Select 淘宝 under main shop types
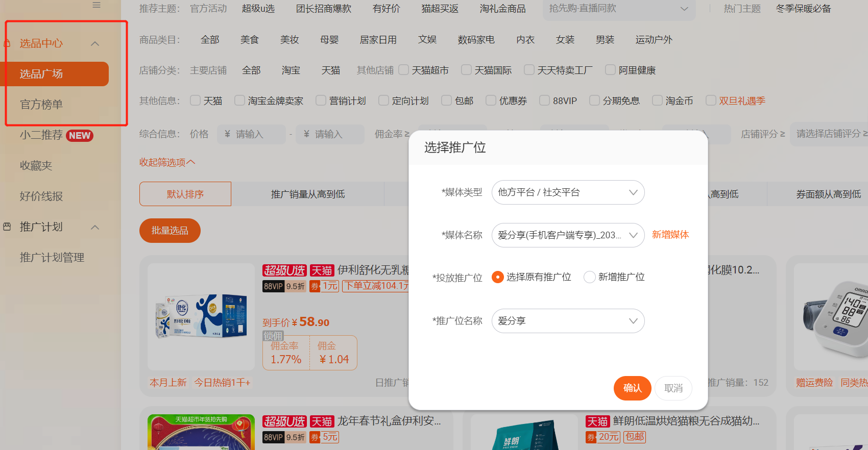This screenshot has width=868, height=450. point(291,70)
